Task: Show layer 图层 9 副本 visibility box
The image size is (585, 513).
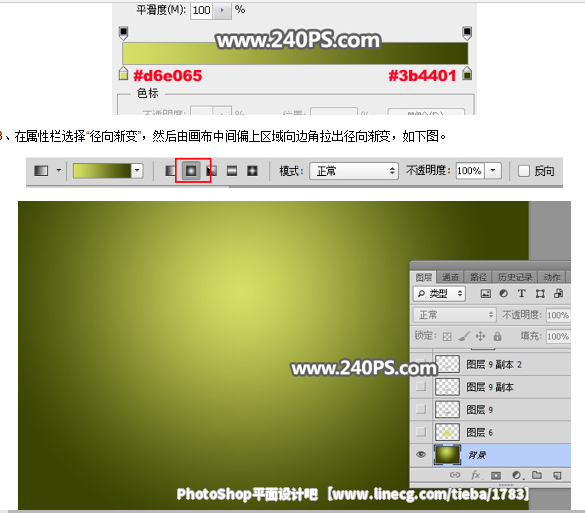Action: point(421,386)
